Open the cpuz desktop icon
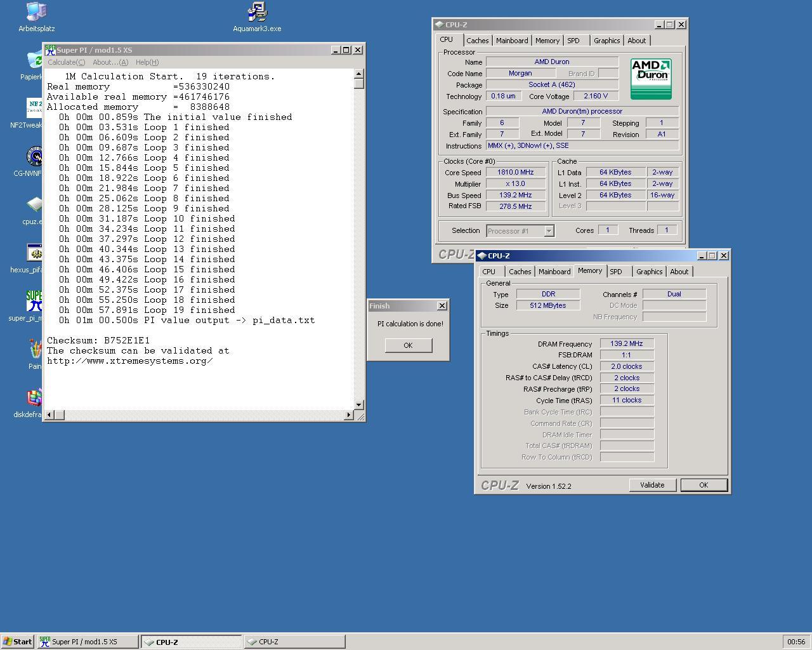 [x=34, y=210]
